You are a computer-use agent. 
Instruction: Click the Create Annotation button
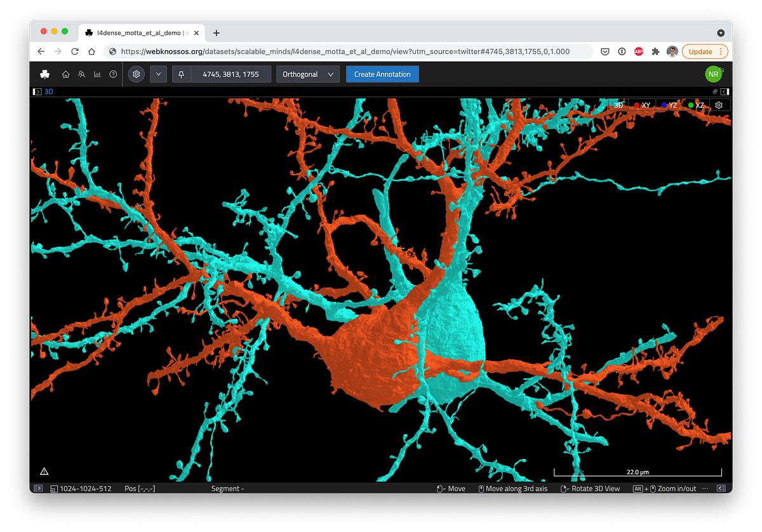coord(382,74)
